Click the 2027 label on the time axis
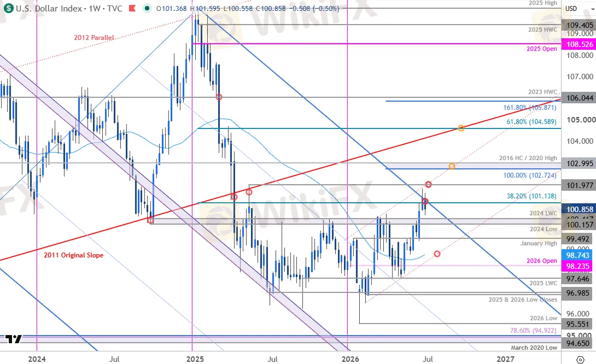The height and width of the screenshot is (364, 596). (x=506, y=359)
